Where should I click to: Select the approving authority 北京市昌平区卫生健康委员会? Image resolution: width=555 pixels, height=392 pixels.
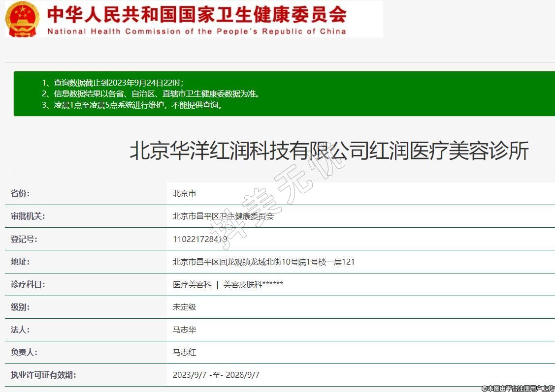(223, 216)
